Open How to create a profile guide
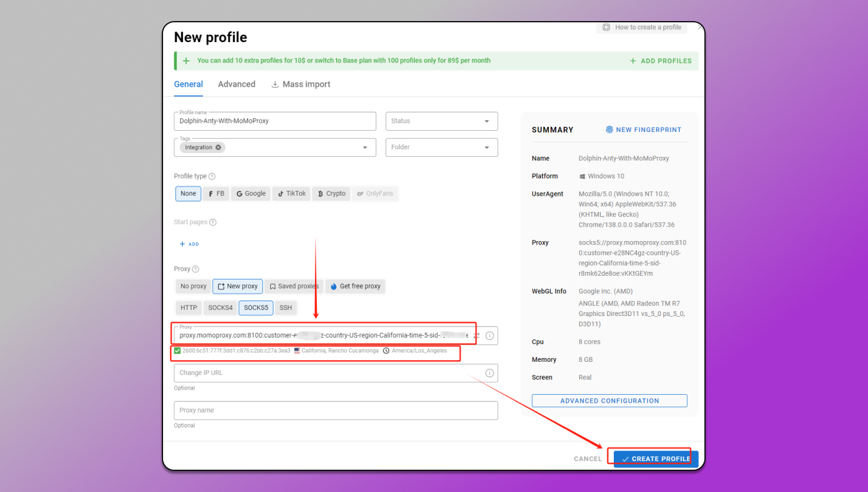This screenshot has height=492, width=868. [642, 27]
